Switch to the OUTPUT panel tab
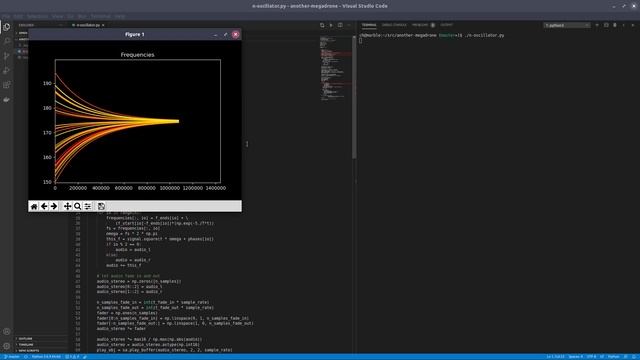This screenshot has height=360, width=640. point(447,25)
